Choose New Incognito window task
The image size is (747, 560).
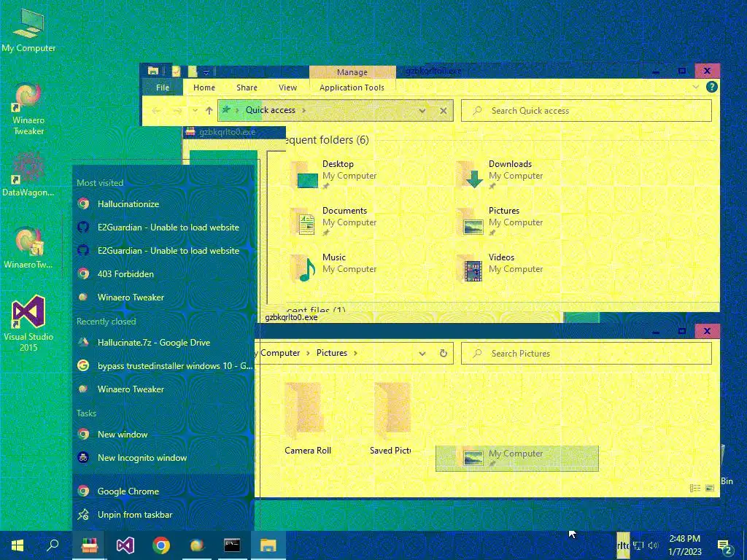(x=163, y=458)
